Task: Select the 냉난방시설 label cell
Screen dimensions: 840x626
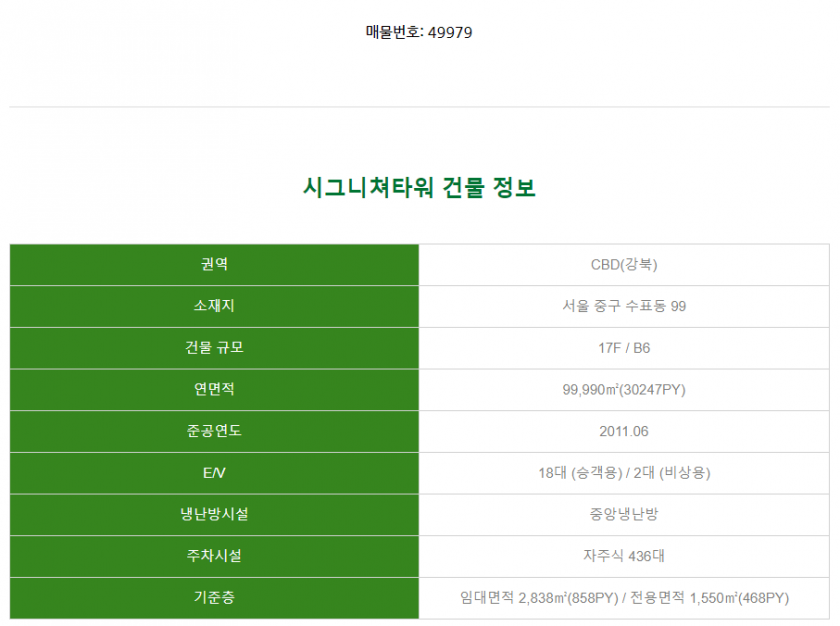Action: [x=214, y=514]
